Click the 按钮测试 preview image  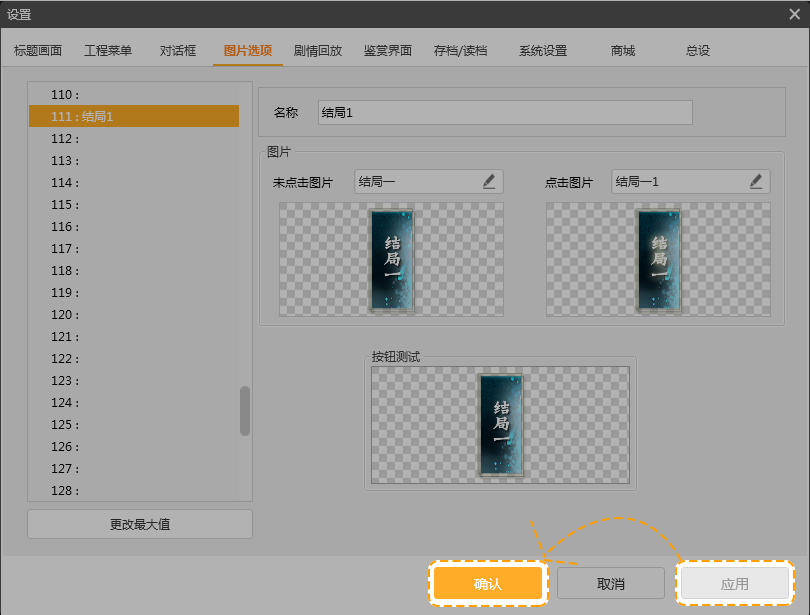[500, 423]
